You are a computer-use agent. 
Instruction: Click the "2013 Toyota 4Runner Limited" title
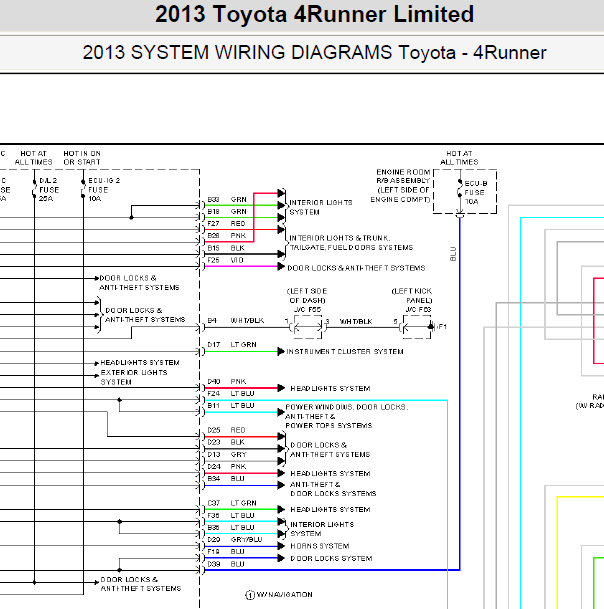[314, 14]
